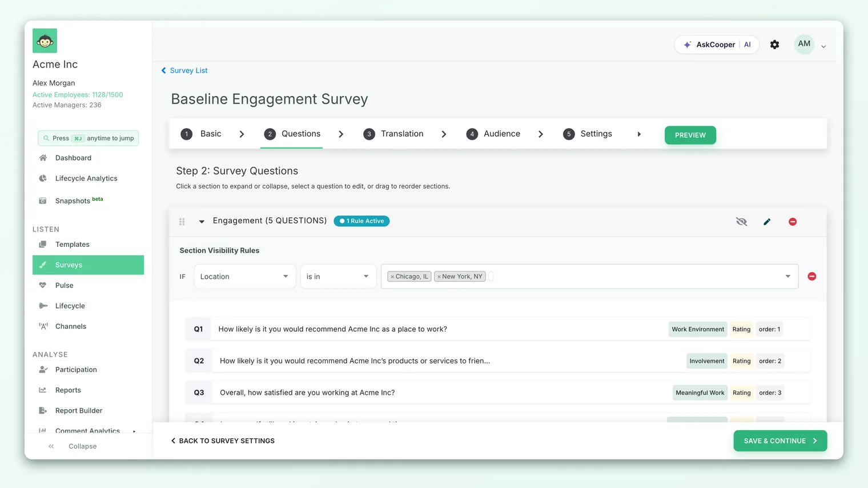868x488 pixels.
Task: Open the AskCooper AI button
Action: (x=717, y=45)
